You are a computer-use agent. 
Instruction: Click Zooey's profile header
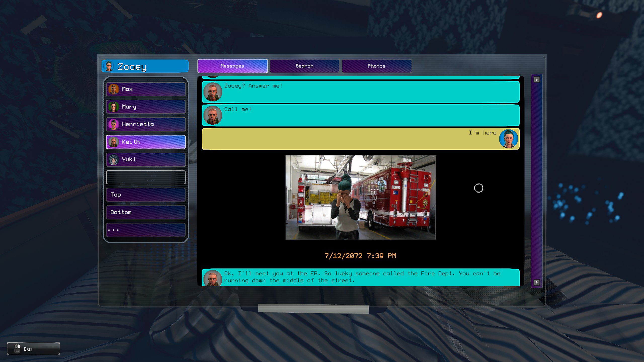point(145,66)
